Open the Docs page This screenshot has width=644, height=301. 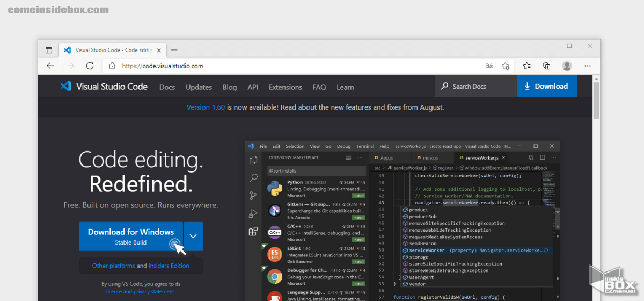point(167,87)
